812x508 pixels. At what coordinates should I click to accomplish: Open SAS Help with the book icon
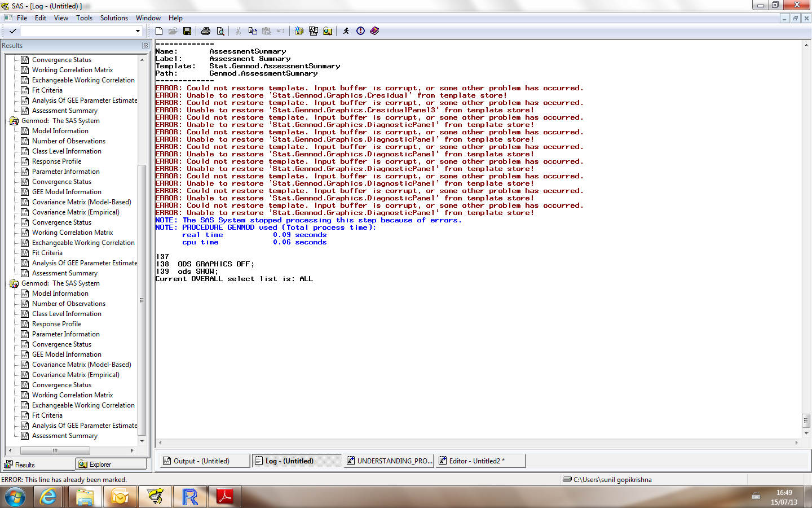coord(374,31)
